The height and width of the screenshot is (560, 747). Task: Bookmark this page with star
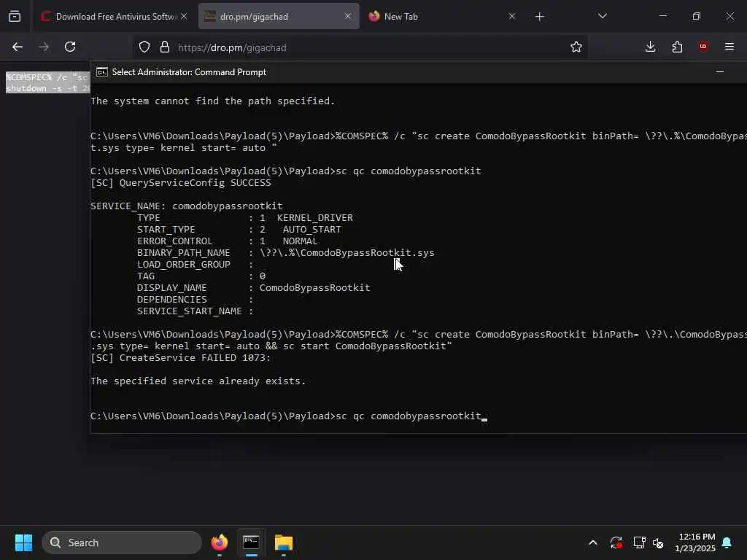(x=576, y=47)
